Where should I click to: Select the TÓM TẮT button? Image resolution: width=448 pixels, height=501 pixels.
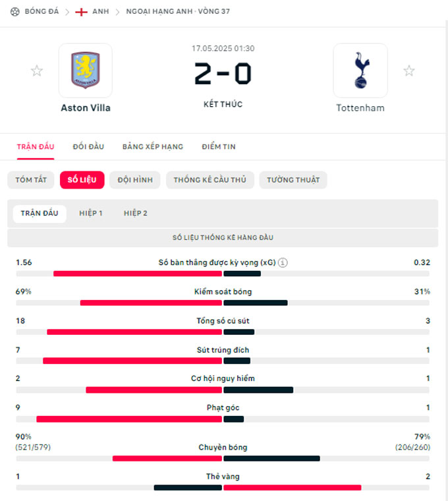click(31, 180)
